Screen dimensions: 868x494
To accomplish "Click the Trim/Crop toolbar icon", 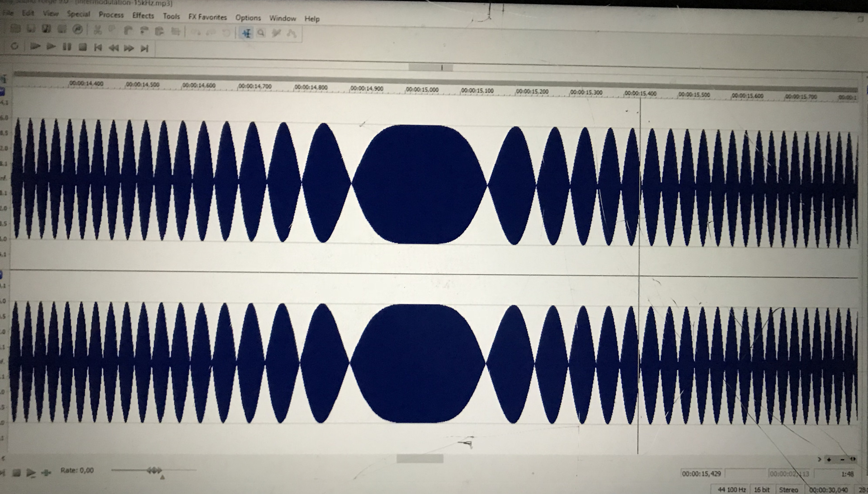I will coord(176,31).
